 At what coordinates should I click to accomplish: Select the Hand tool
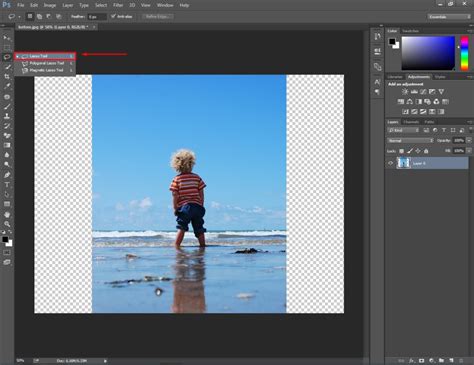pyautogui.click(x=7, y=214)
